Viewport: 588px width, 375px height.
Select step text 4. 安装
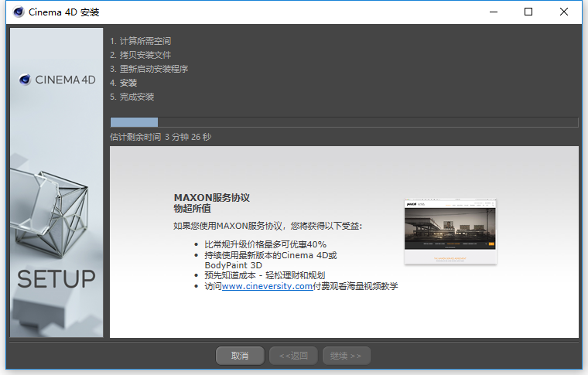coord(123,83)
